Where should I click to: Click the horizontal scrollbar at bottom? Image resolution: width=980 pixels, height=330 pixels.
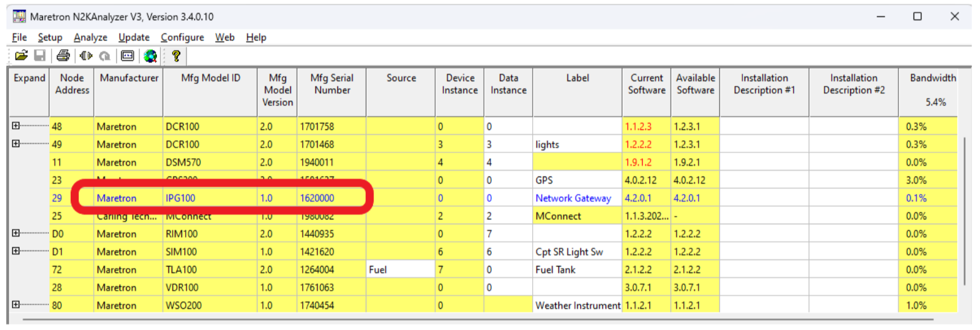[x=477, y=320]
